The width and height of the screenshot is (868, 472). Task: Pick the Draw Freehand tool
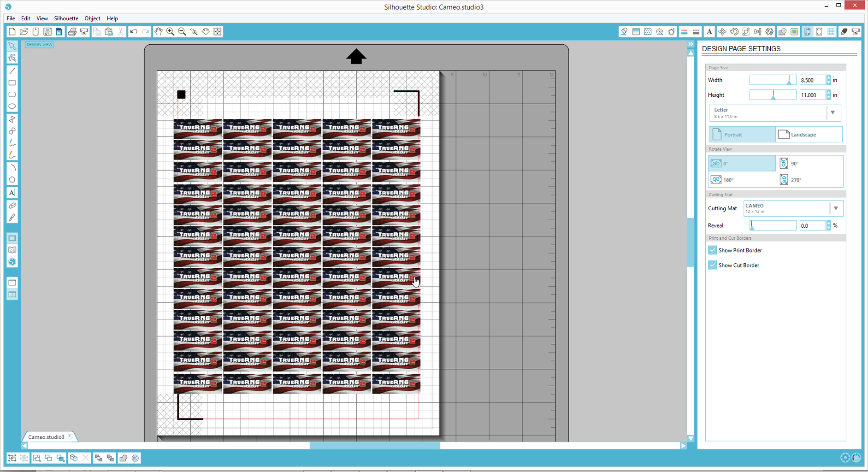tap(12, 143)
